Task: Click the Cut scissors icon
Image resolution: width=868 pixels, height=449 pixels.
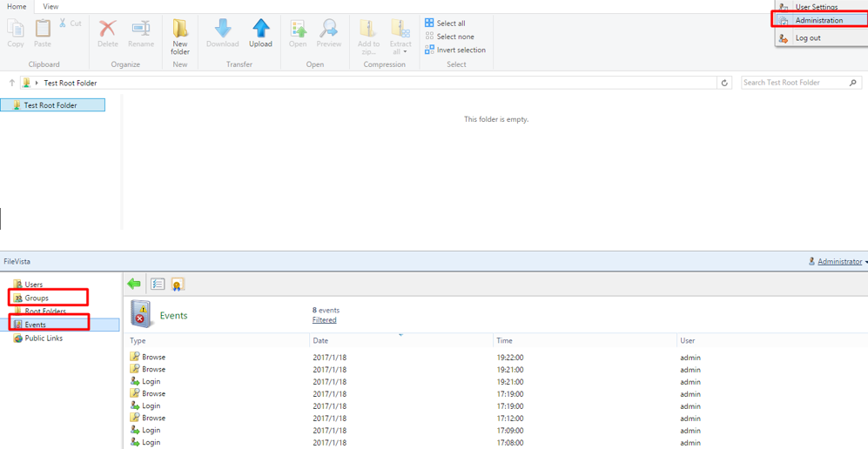Action: click(63, 23)
